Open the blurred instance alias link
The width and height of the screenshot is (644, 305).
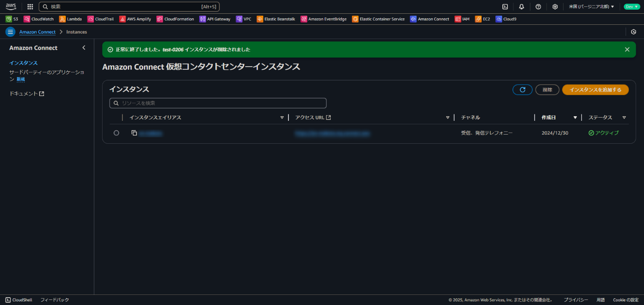pos(151,133)
